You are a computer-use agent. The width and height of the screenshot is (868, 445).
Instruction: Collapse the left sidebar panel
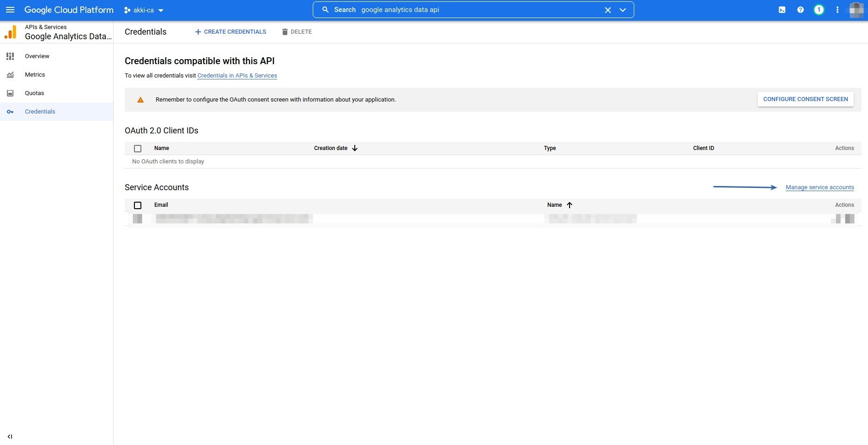[10, 436]
